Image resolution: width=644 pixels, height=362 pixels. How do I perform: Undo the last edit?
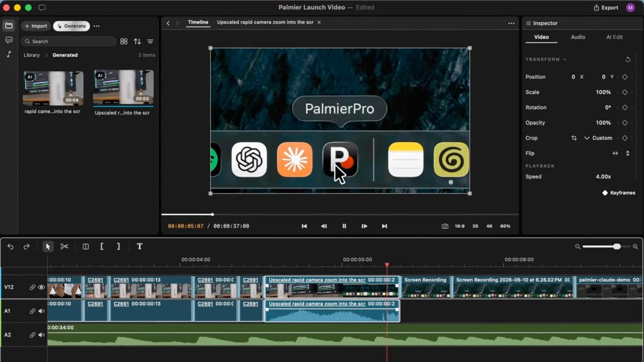11,246
